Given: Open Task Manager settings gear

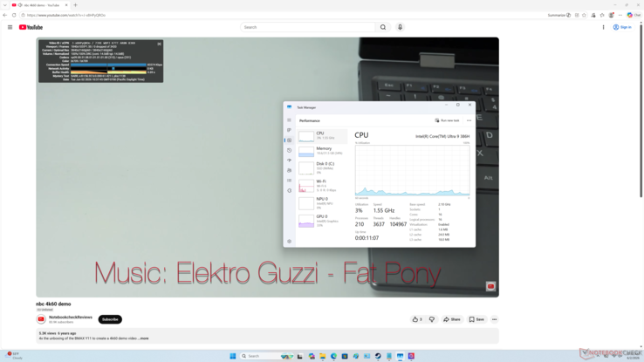Looking at the screenshot, I should [x=289, y=242].
